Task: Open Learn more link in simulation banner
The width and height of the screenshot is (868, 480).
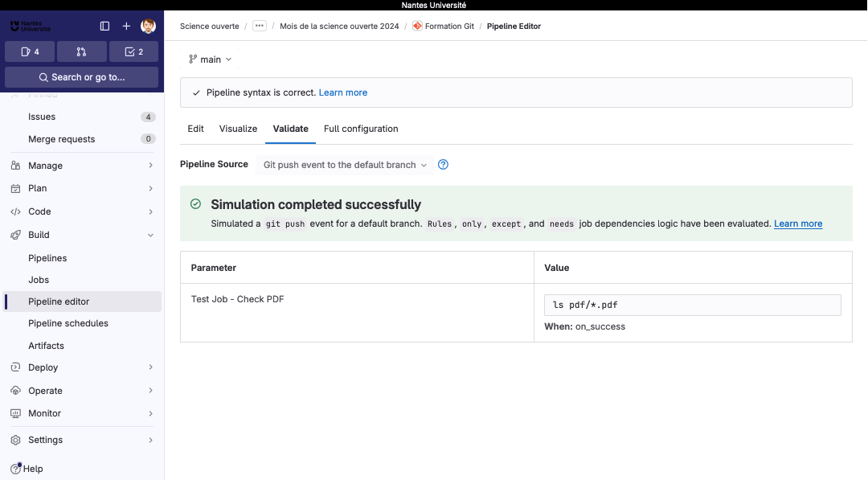Action: (798, 224)
